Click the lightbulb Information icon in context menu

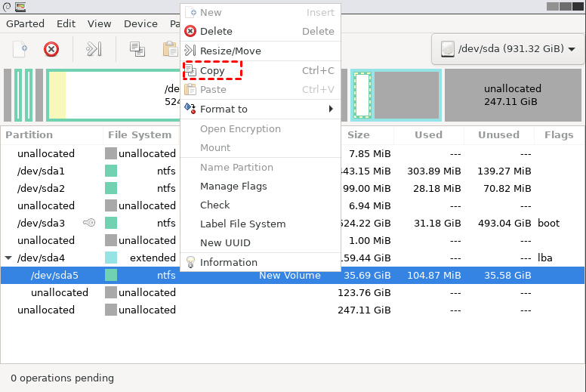point(190,262)
